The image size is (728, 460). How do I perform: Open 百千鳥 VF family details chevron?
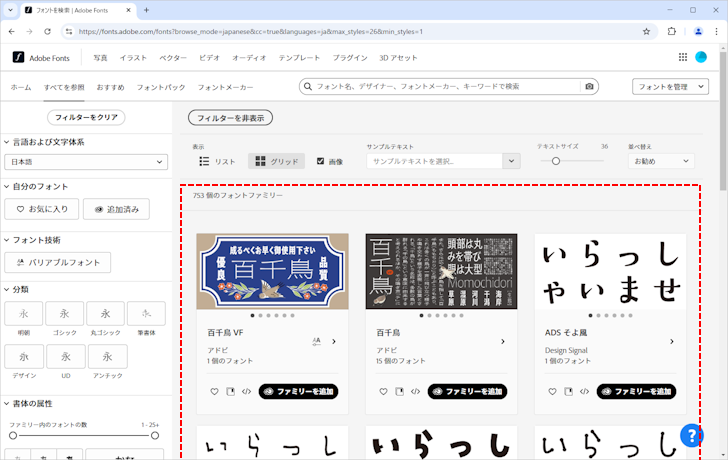[x=334, y=342]
